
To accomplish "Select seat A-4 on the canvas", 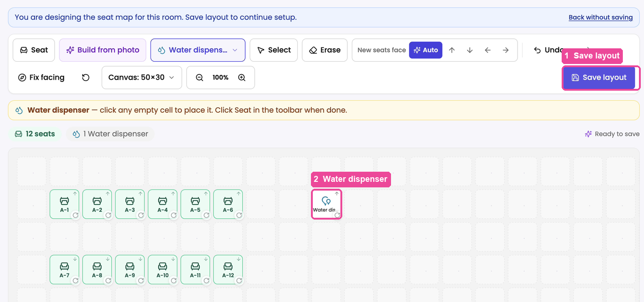I will [x=162, y=204].
